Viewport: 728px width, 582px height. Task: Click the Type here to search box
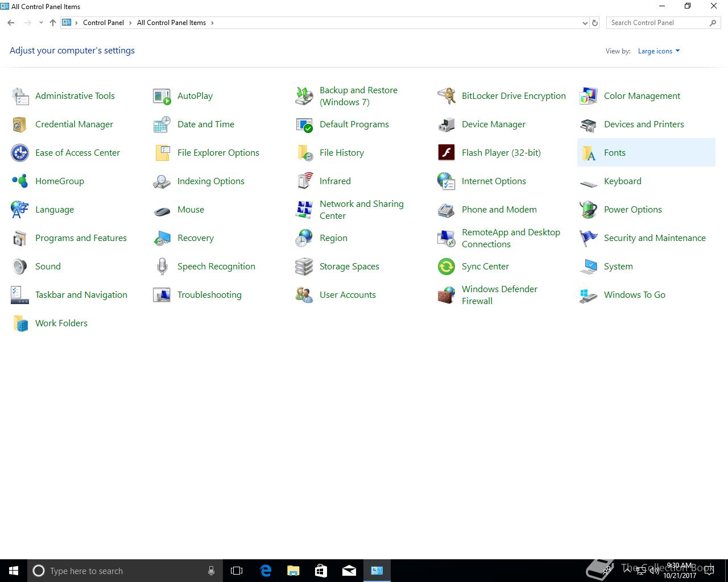click(125, 571)
